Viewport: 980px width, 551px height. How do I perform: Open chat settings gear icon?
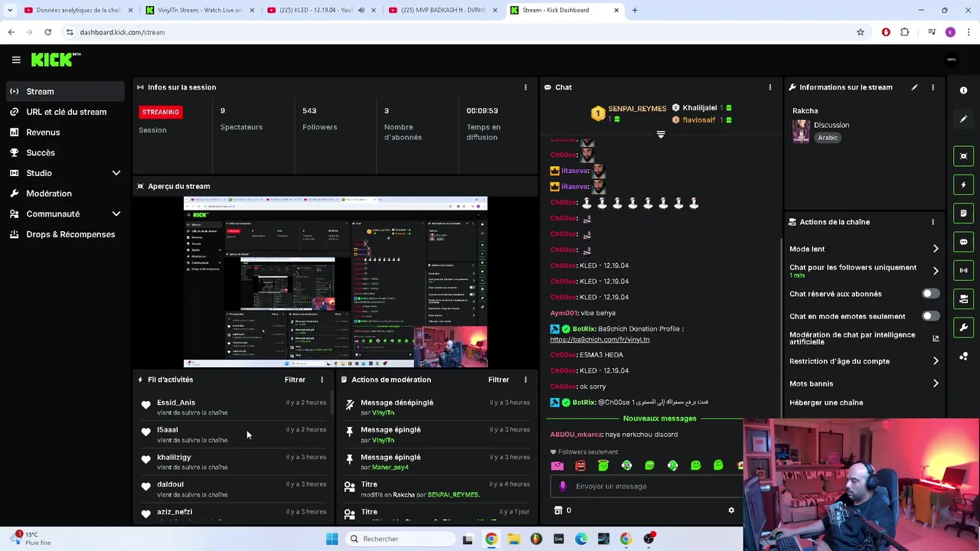731,510
